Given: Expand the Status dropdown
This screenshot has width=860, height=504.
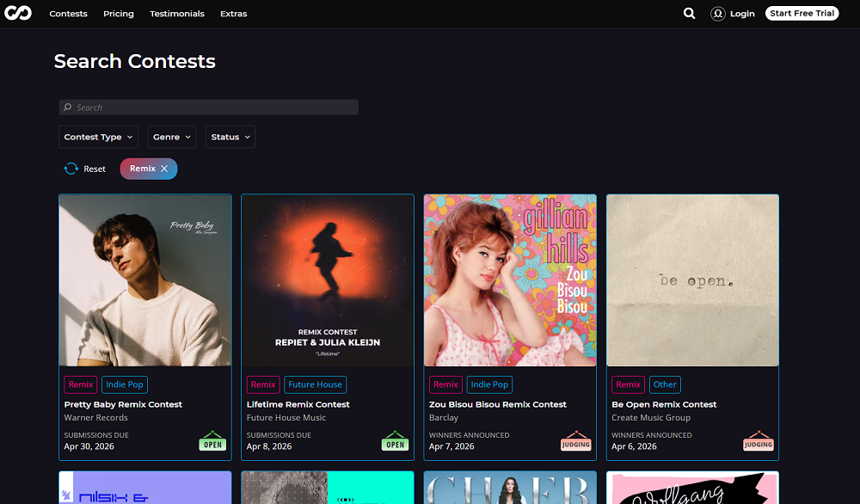Looking at the screenshot, I should click(230, 137).
